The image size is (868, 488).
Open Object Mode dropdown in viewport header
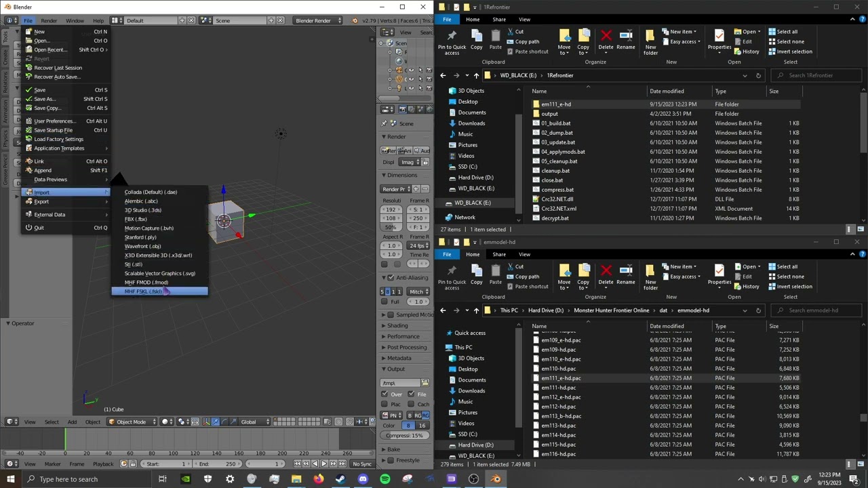tap(132, 422)
